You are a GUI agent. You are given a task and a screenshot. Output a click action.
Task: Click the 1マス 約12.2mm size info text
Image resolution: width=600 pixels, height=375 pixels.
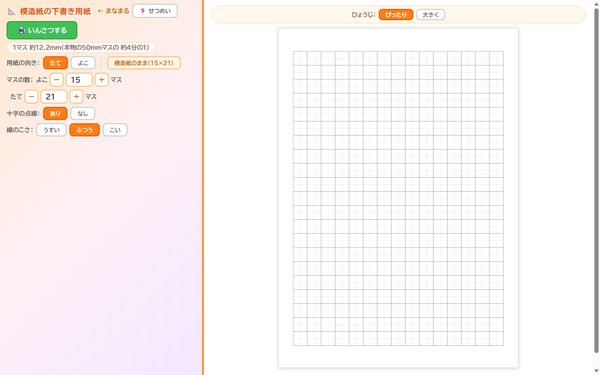pos(81,47)
